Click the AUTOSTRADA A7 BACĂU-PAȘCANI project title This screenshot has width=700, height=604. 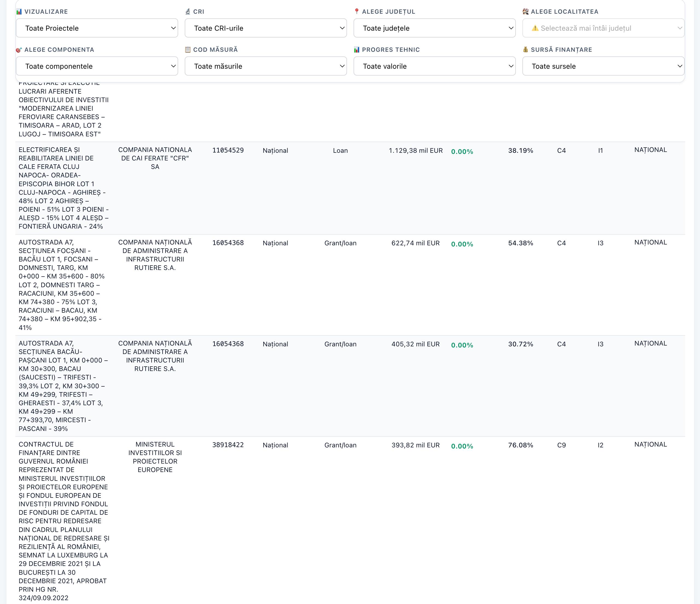tap(63, 386)
